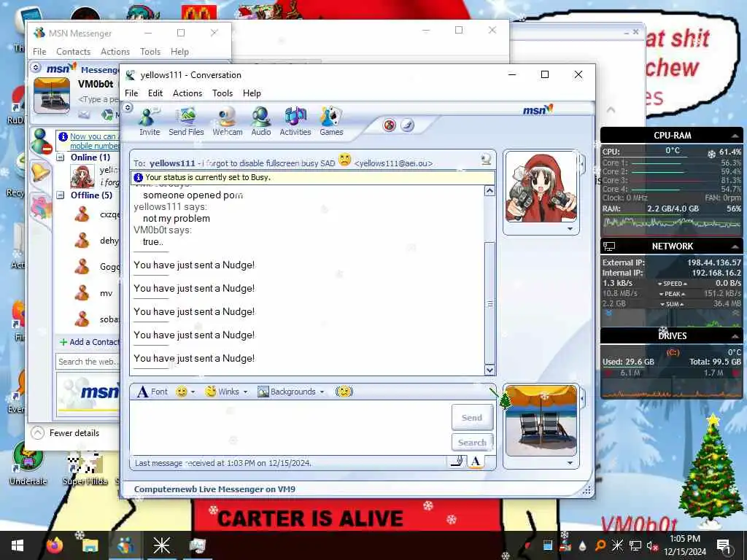Viewport: 747px width, 560px height.
Task: Open the emoticon smiley picker
Action: click(x=182, y=392)
